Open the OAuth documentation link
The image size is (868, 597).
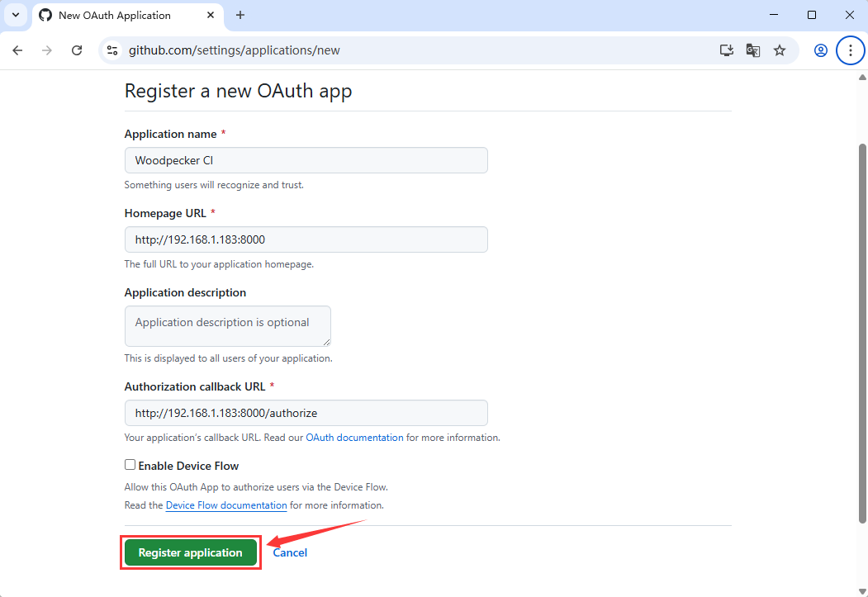354,437
